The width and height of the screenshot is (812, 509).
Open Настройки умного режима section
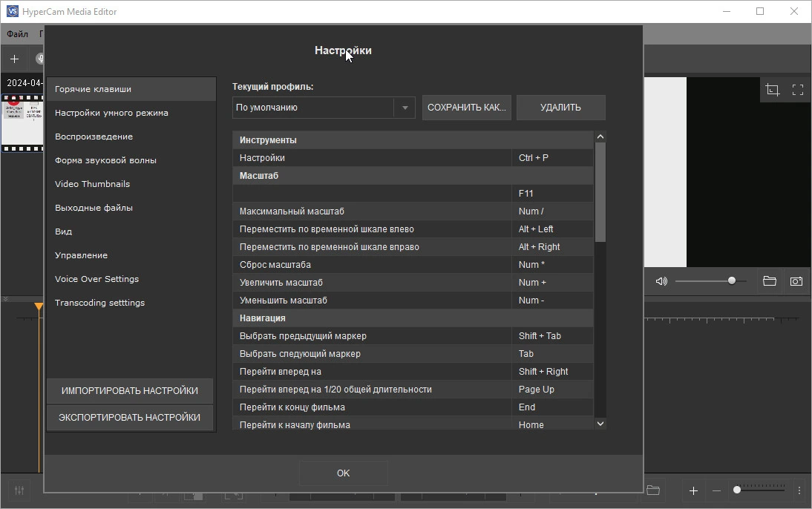131,113
